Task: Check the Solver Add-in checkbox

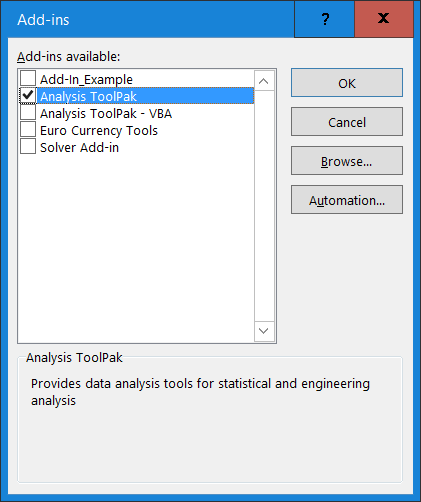Action: point(28,146)
